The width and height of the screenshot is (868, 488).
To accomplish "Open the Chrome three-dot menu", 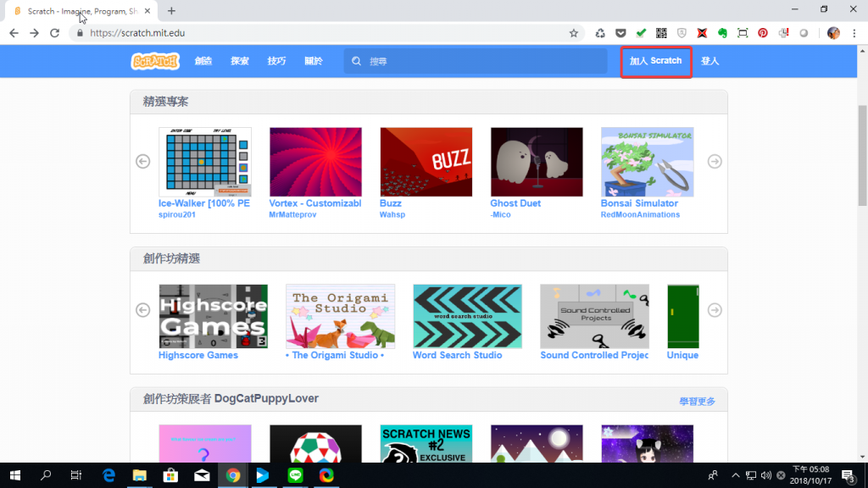I will tap(854, 33).
